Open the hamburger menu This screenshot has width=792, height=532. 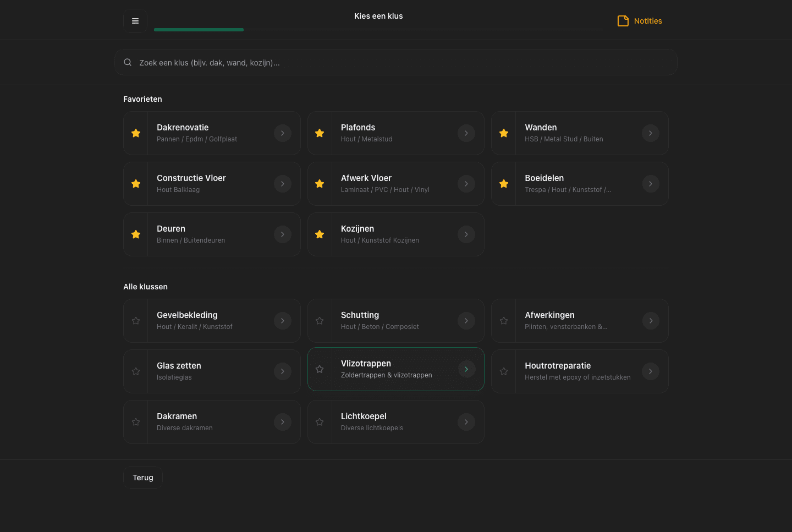pos(135,21)
